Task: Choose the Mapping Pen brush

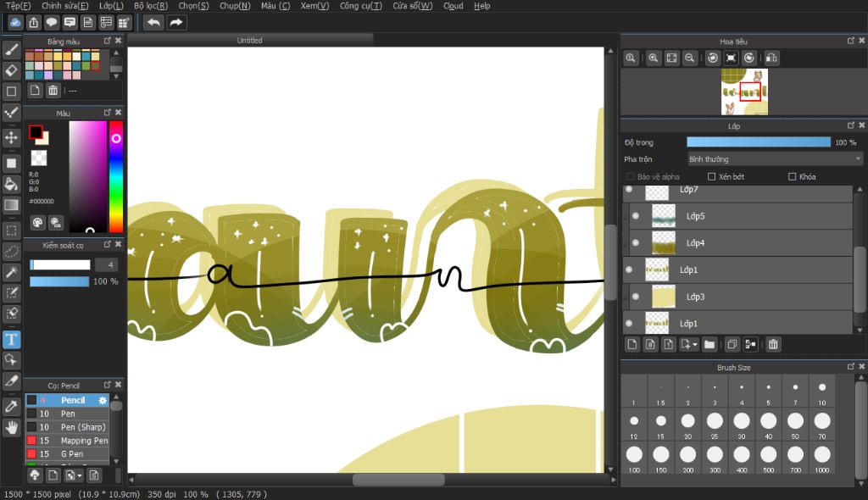Action: point(67,440)
